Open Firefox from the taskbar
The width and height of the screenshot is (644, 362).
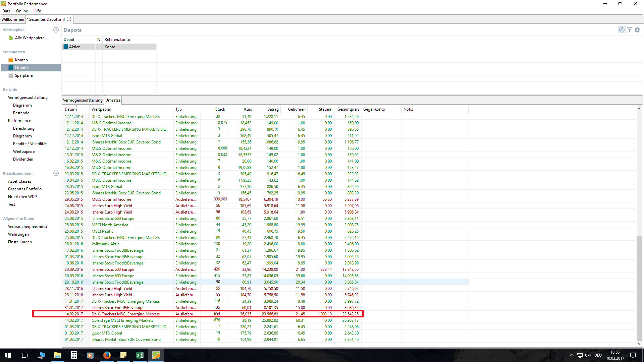(107, 355)
